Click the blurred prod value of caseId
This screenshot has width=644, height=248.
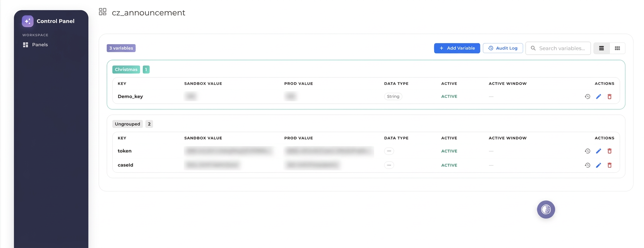point(312,165)
